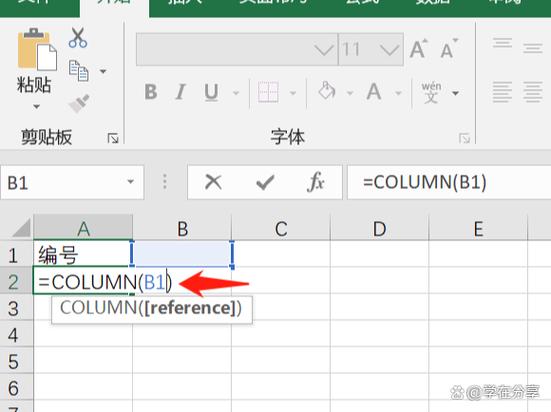
Task: Select row 6 header
Action: (x=16, y=387)
